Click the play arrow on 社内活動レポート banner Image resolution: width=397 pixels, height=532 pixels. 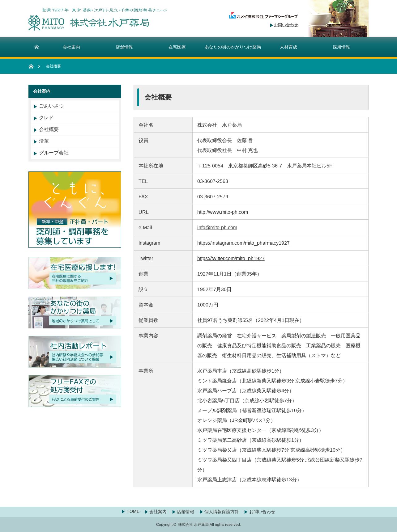[111, 357]
